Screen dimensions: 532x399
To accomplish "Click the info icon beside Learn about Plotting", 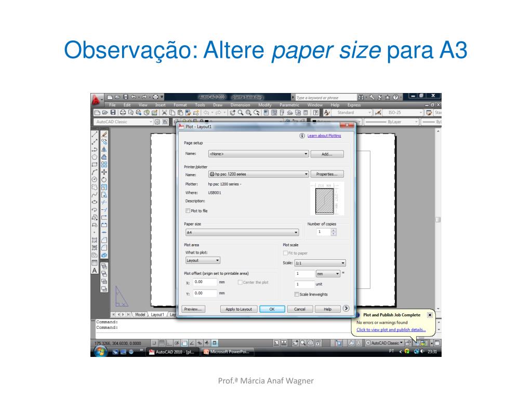I will pos(302,136).
